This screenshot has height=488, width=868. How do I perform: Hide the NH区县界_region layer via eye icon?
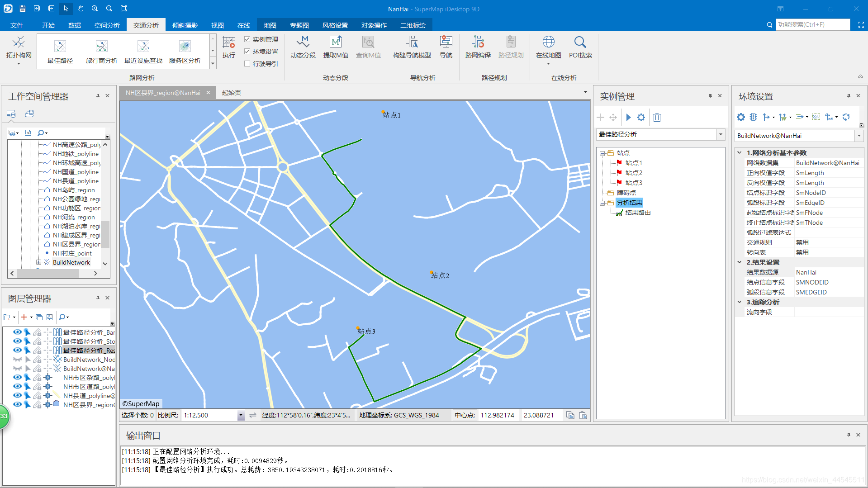coord(17,405)
